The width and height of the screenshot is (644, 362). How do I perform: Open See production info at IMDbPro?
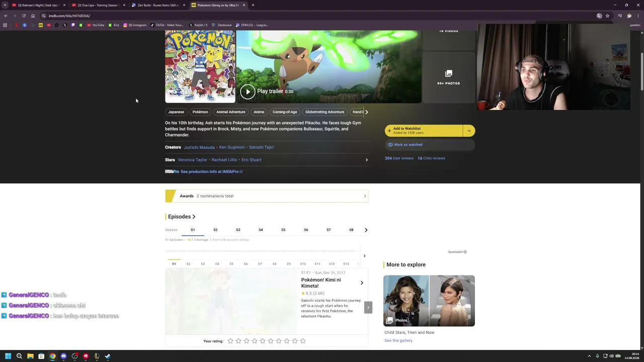tap(211, 171)
